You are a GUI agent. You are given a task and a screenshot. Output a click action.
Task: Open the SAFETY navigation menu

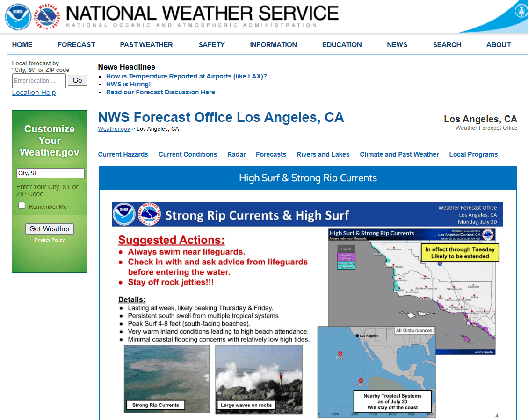point(211,45)
